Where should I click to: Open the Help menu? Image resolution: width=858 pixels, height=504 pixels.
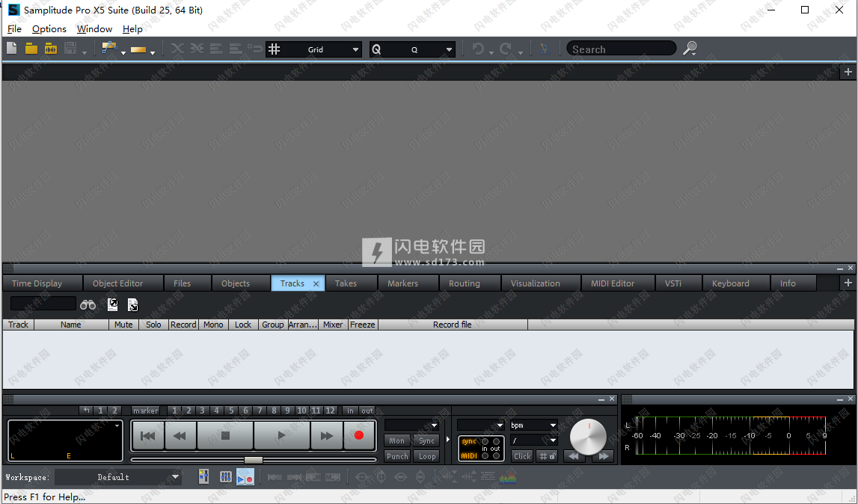132,29
